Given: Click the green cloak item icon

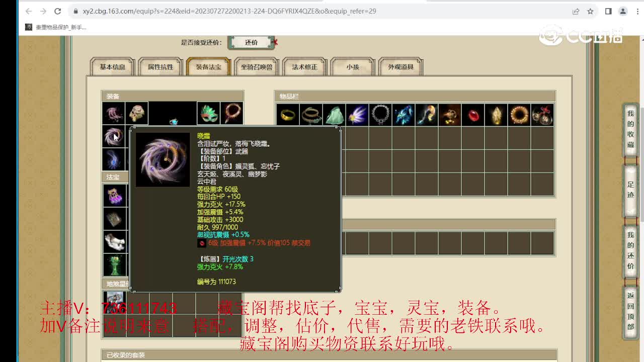Looking at the screenshot, I should 333,115.
